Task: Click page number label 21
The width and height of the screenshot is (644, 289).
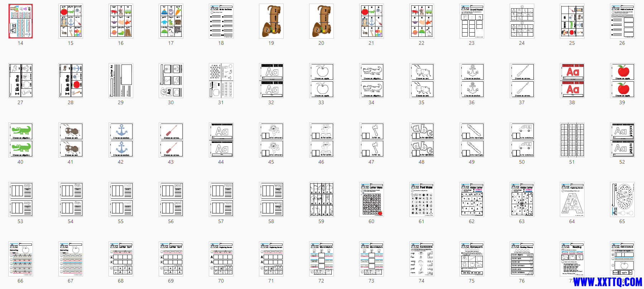Action: (x=371, y=43)
